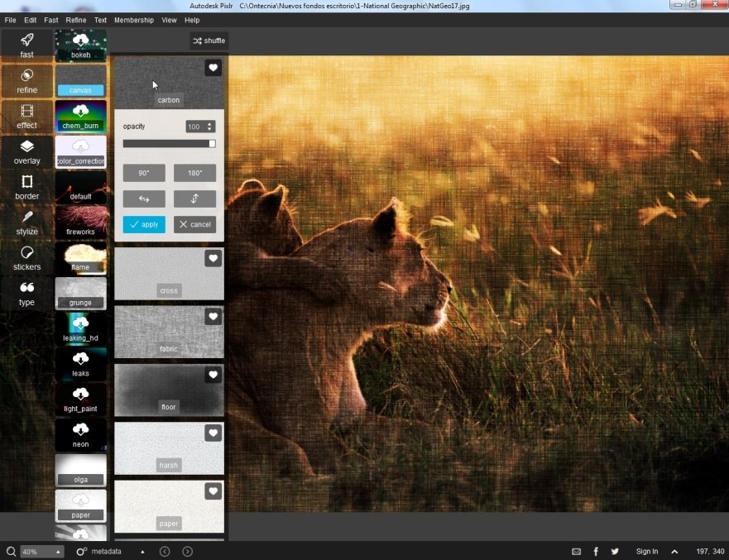The image size is (729, 560).
Task: Favorite the fabric texture
Action: coord(213,317)
